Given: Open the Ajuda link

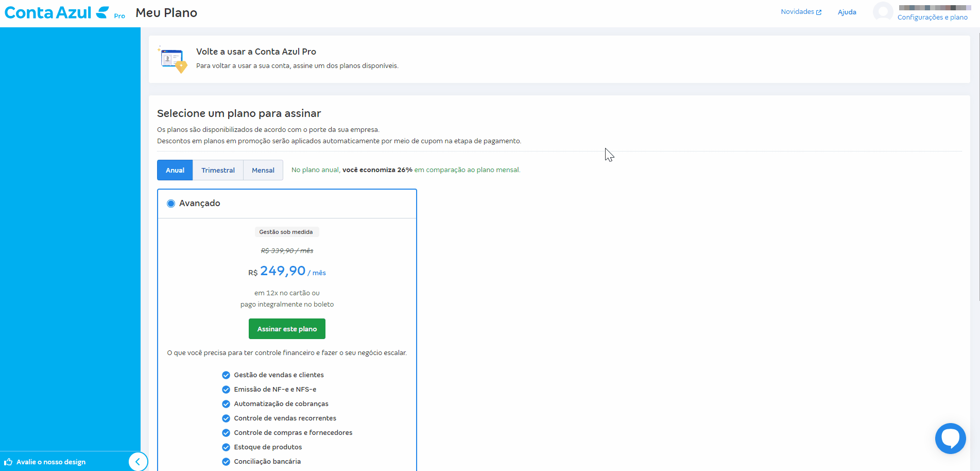Looking at the screenshot, I should coord(847,11).
